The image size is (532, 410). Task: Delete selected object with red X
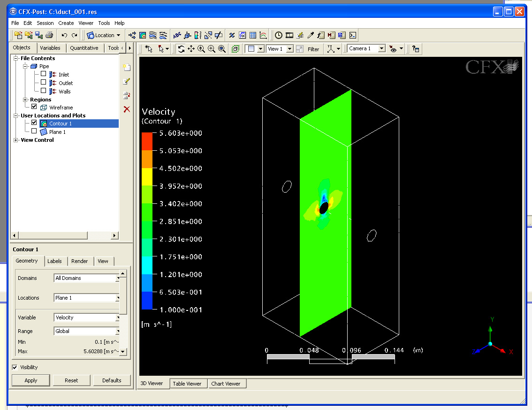(x=127, y=109)
